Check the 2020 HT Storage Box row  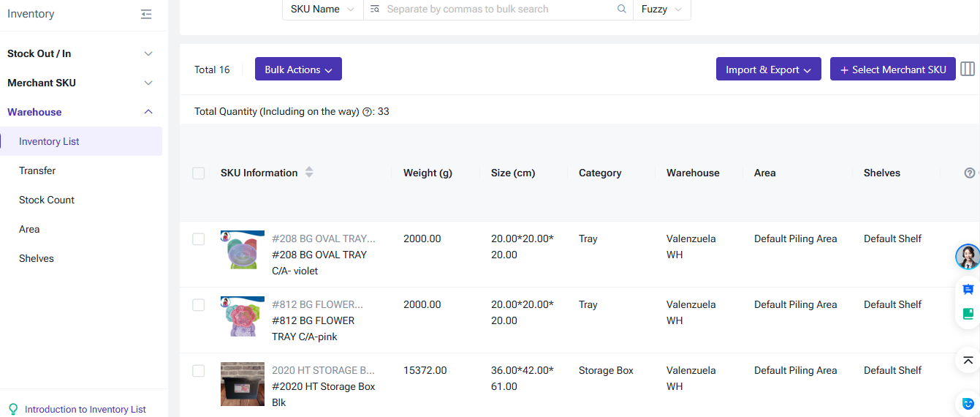198,371
